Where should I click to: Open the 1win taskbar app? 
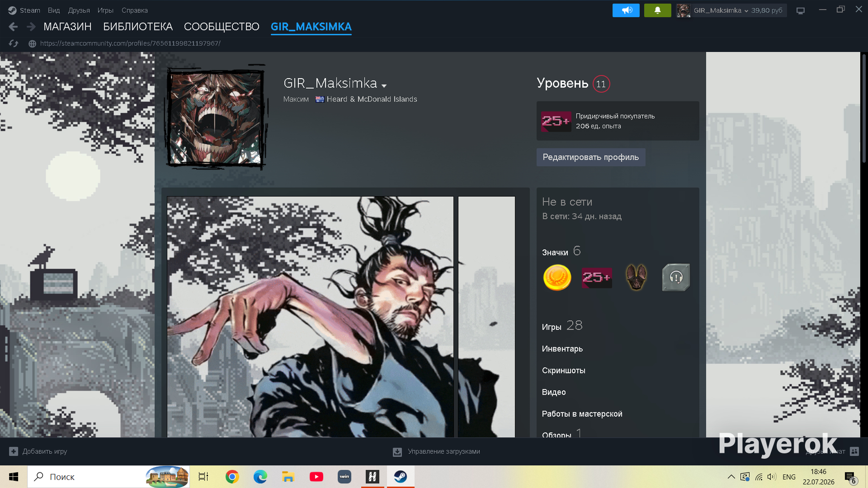coord(344,477)
